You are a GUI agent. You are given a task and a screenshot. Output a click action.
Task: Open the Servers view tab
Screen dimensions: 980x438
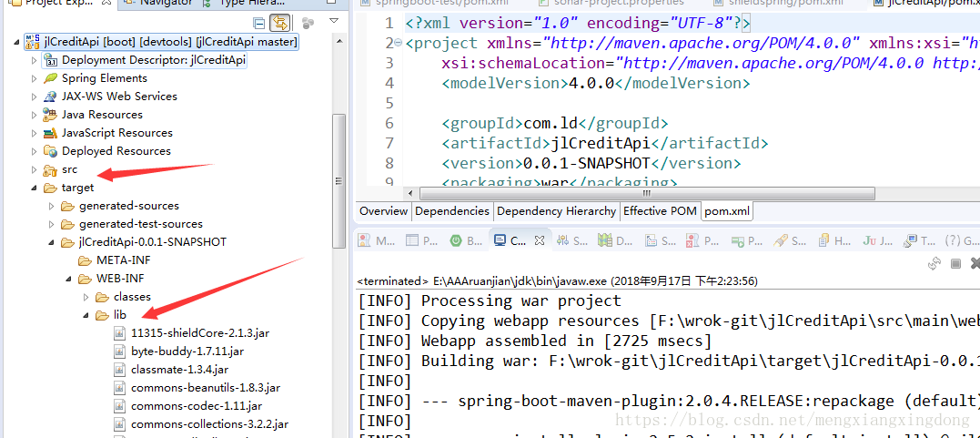pyautogui.click(x=571, y=240)
